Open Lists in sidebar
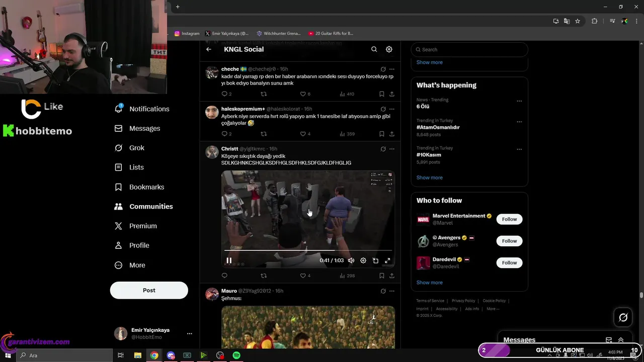 coord(129,167)
